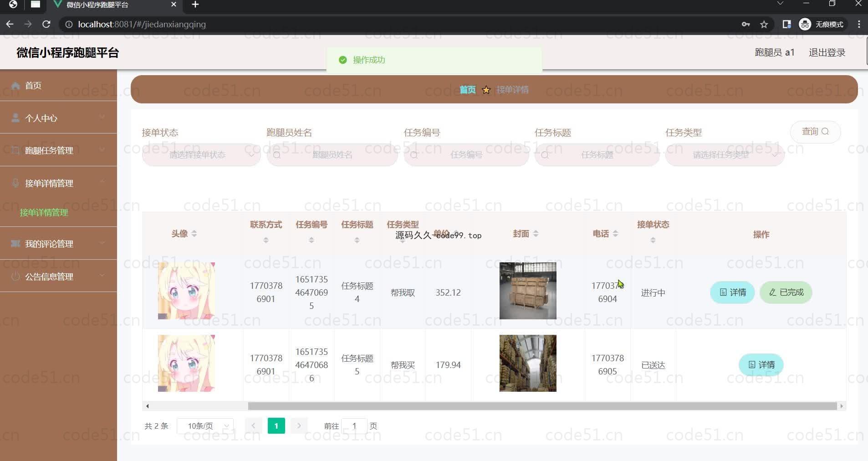Open the browser three-dot menu

coord(859,25)
